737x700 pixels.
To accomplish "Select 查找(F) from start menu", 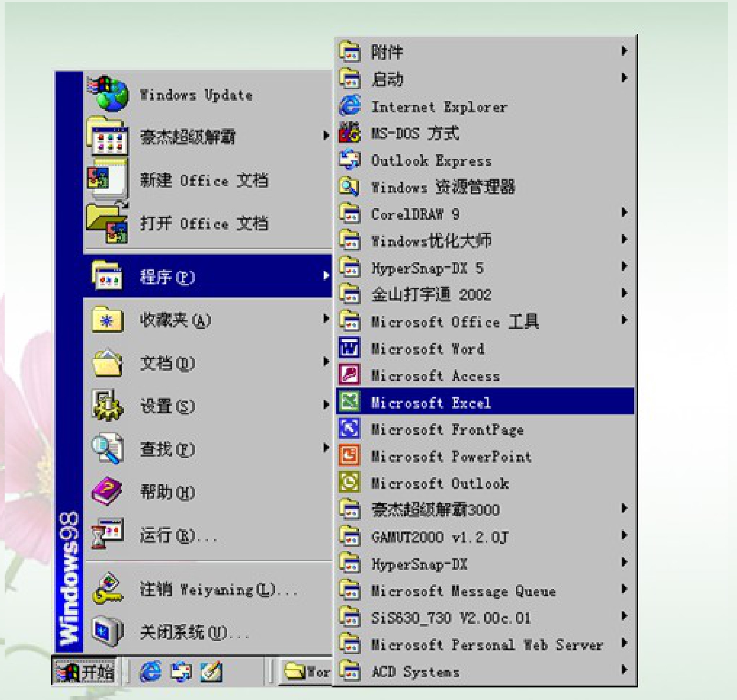I will (208, 449).
